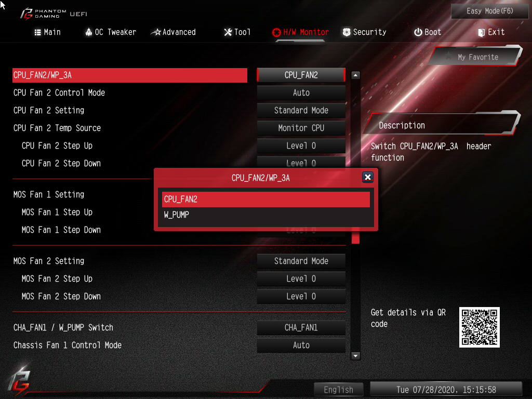Click the QR code image

point(480,327)
